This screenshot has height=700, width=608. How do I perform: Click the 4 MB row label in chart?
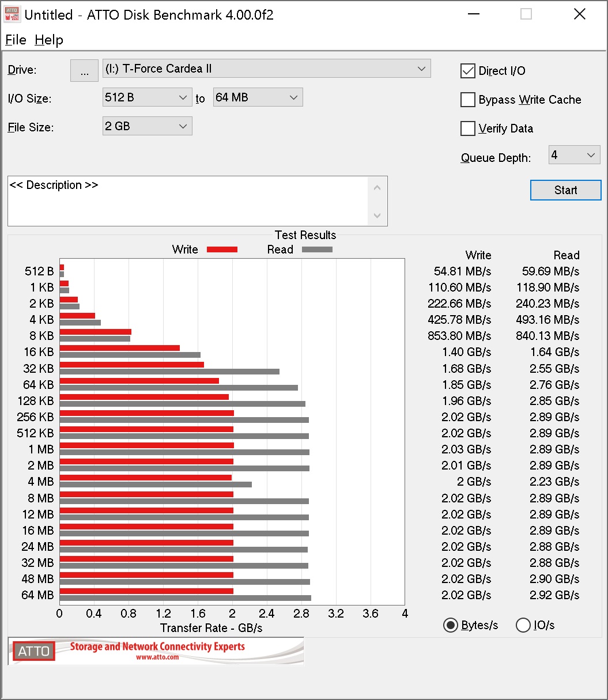pos(41,482)
